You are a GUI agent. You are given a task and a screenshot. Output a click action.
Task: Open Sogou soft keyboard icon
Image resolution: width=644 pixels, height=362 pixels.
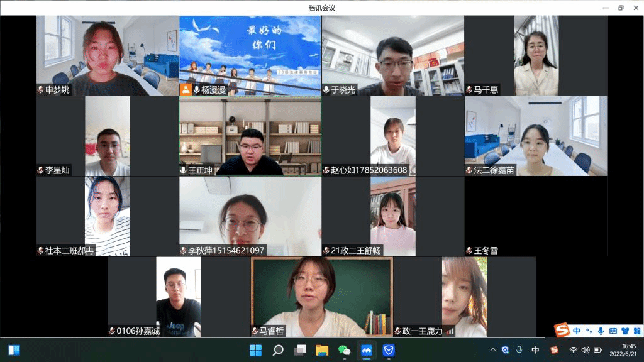613,331
